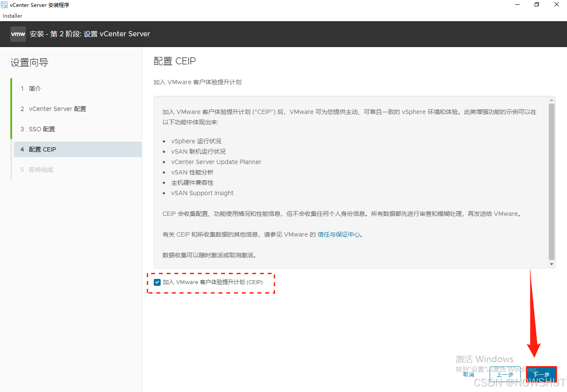Go to wizard step 1 简介
The image size is (567, 392).
tap(77, 89)
